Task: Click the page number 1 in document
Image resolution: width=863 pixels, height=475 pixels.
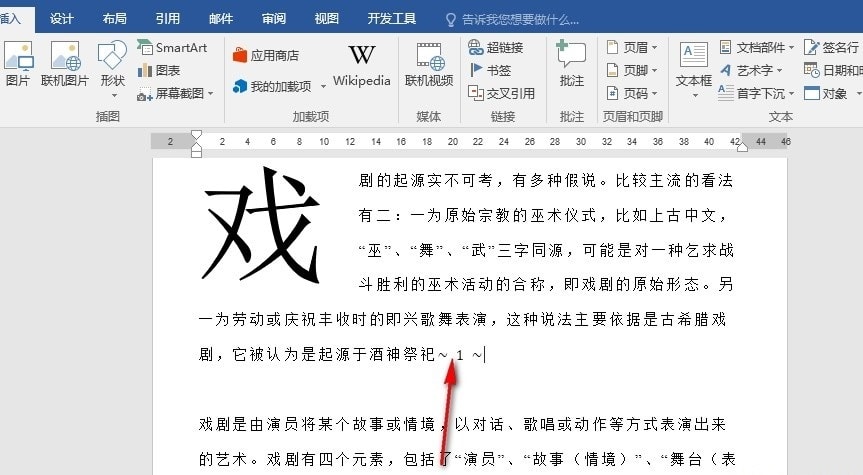Action: [x=460, y=356]
